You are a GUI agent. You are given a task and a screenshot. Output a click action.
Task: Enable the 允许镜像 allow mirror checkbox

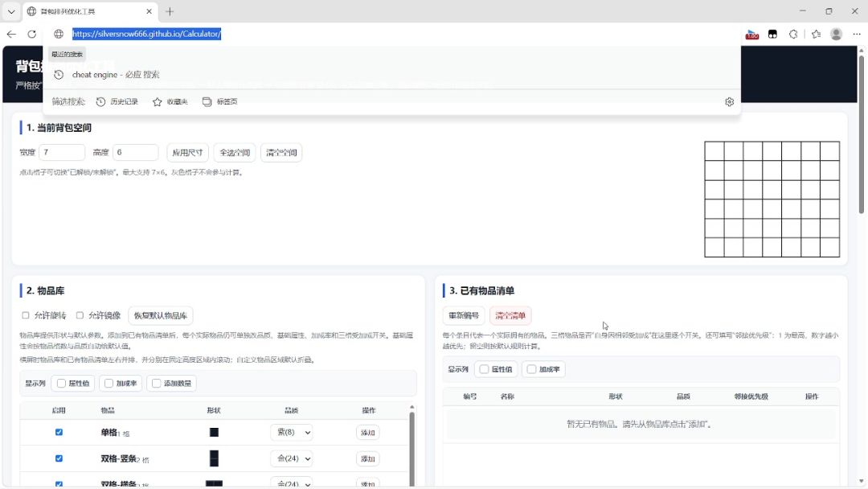click(x=80, y=315)
